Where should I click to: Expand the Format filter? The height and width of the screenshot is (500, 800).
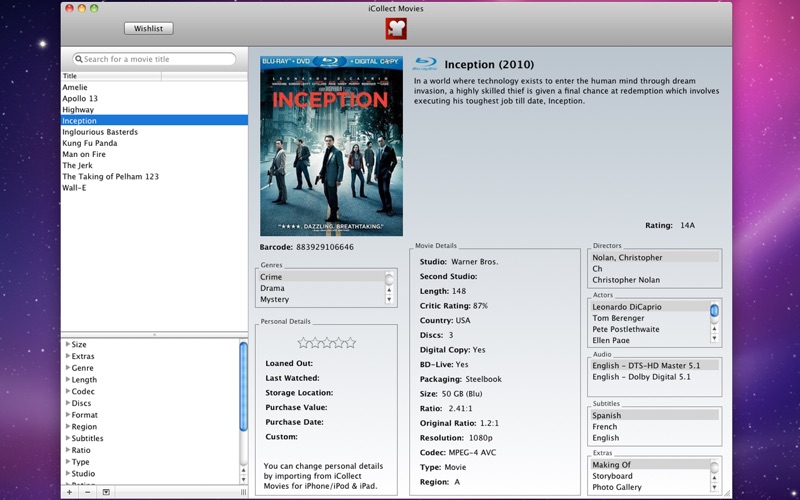(x=68, y=414)
